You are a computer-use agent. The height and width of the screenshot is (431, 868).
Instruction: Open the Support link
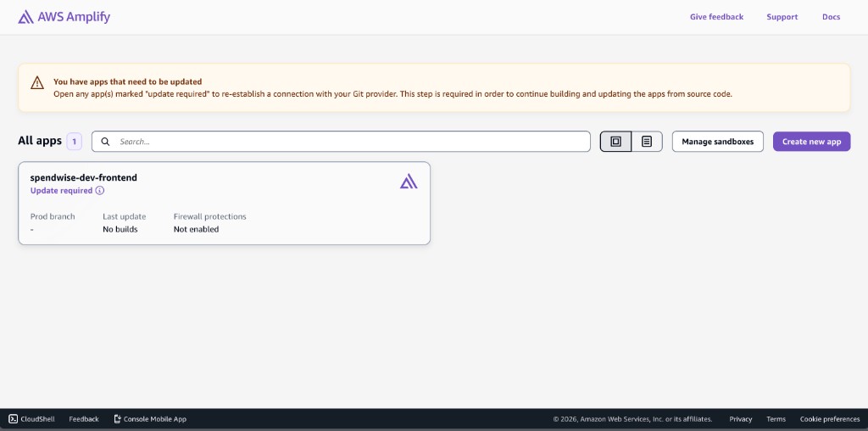click(782, 17)
